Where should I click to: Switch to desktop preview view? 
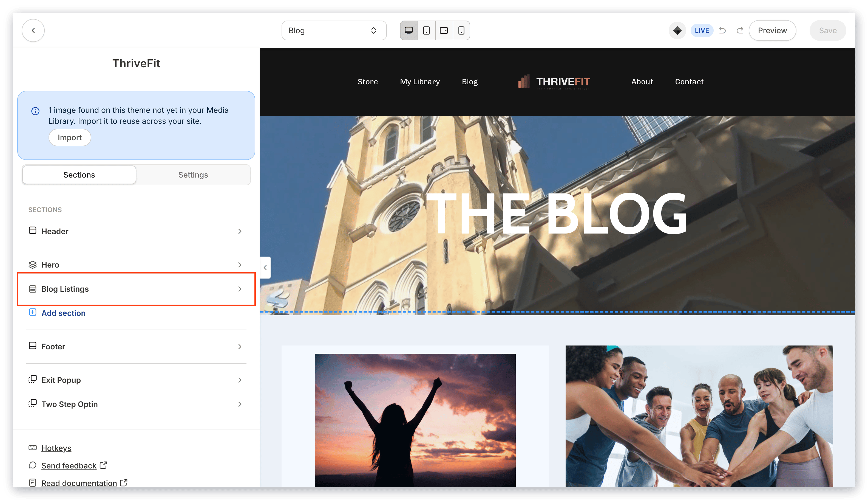click(409, 30)
